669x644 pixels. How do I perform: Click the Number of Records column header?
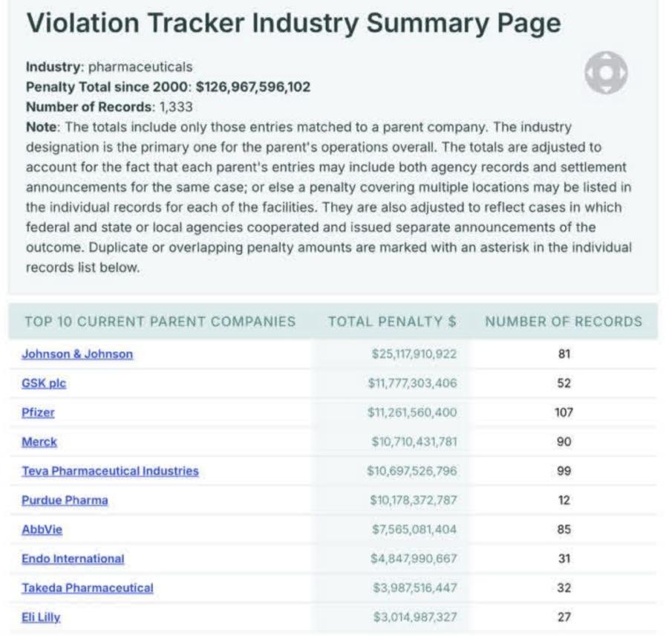(563, 322)
